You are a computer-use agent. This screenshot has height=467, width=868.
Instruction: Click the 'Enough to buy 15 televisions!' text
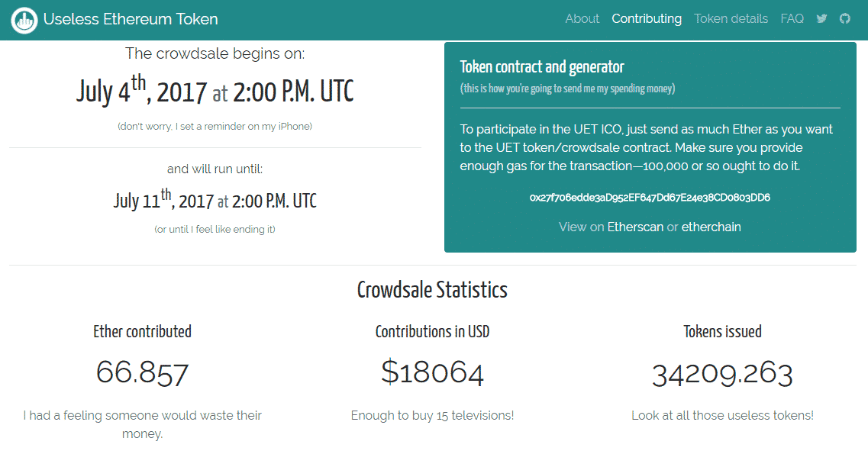pyautogui.click(x=432, y=416)
